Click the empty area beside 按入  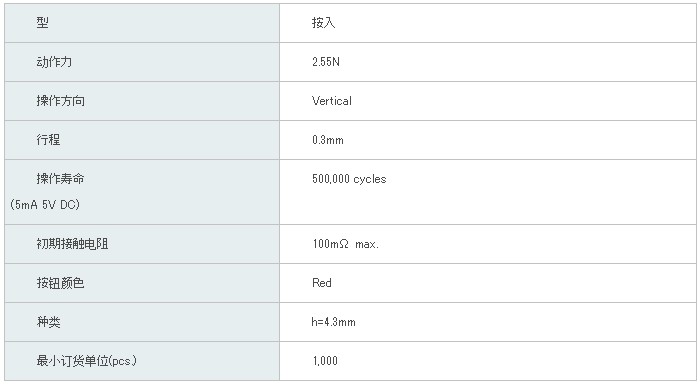point(513,23)
